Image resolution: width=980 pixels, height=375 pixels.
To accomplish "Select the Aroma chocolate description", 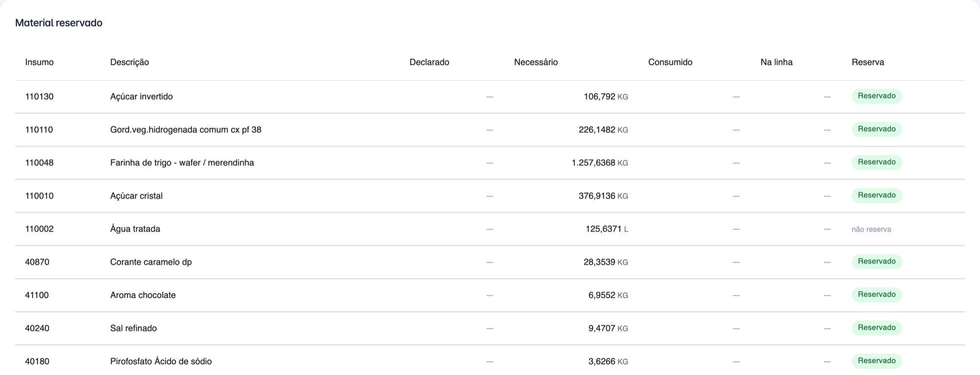I will pos(143,295).
